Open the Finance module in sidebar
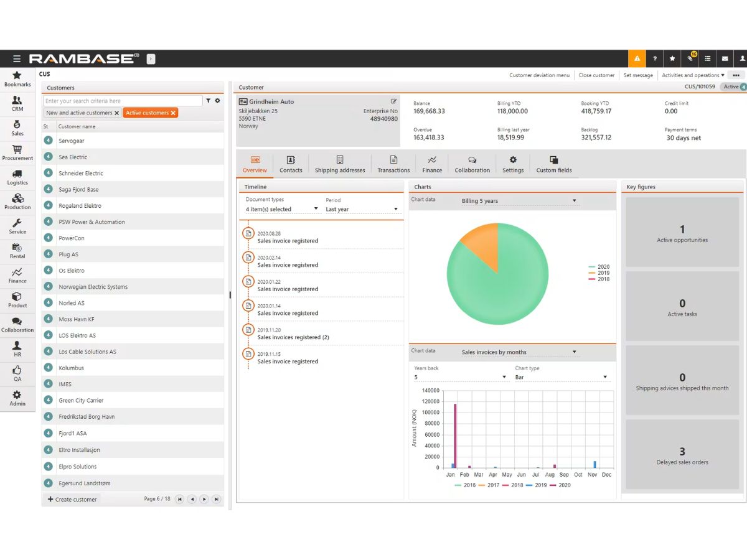Image resolution: width=747 pixels, height=560 pixels. (x=17, y=276)
